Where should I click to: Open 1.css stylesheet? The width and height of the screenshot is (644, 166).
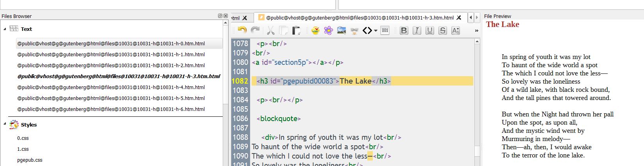click(x=23, y=149)
